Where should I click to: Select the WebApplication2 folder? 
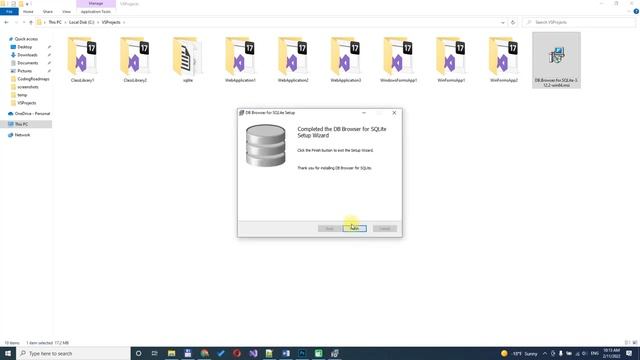293,60
